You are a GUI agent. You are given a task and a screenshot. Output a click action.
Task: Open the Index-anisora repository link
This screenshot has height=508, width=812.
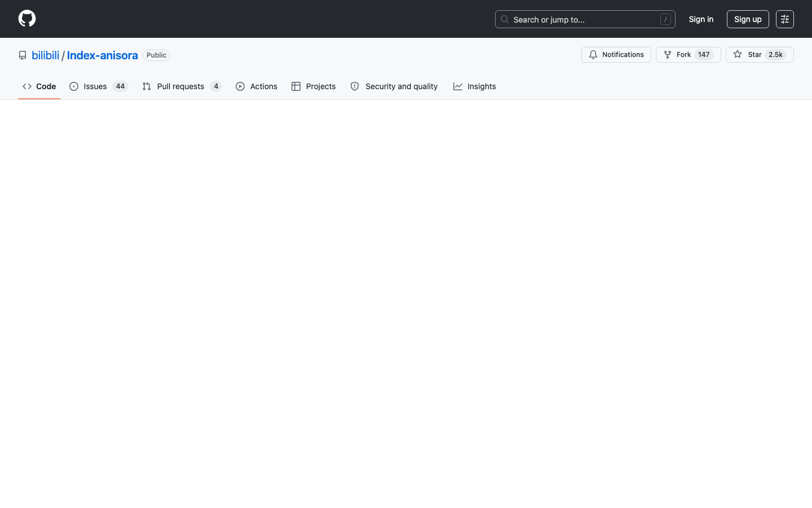pos(102,55)
